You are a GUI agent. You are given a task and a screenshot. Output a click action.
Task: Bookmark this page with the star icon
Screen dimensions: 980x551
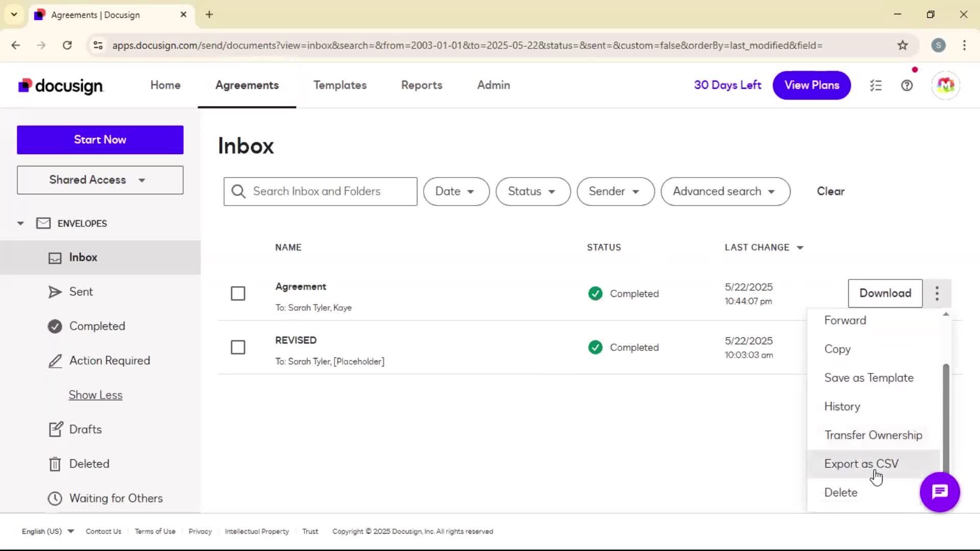(x=902, y=45)
